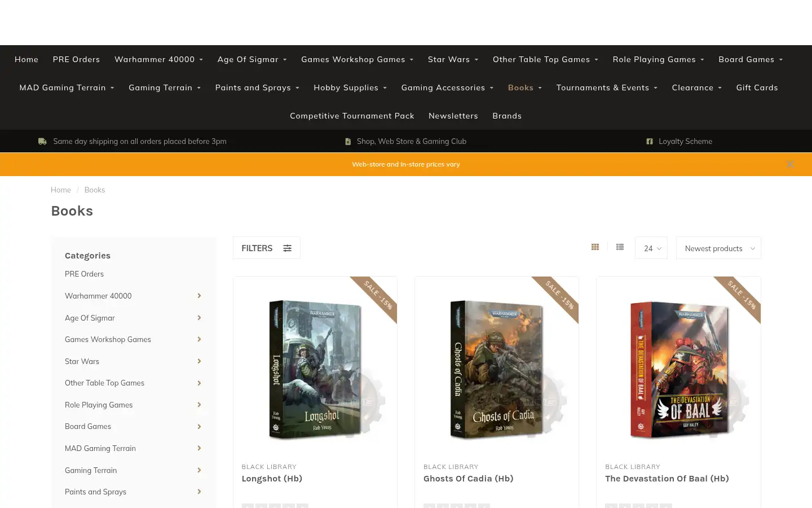The height and width of the screenshot is (508, 812).
Task: Expand Games Workshop Games sidebar chevron
Action: (199, 339)
